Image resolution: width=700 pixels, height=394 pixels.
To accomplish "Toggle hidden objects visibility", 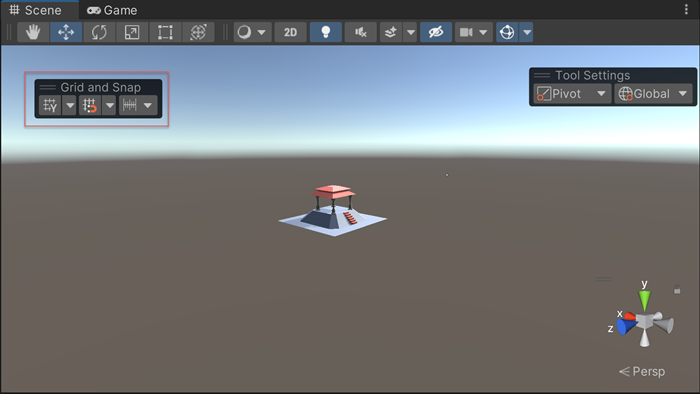I will tap(436, 32).
